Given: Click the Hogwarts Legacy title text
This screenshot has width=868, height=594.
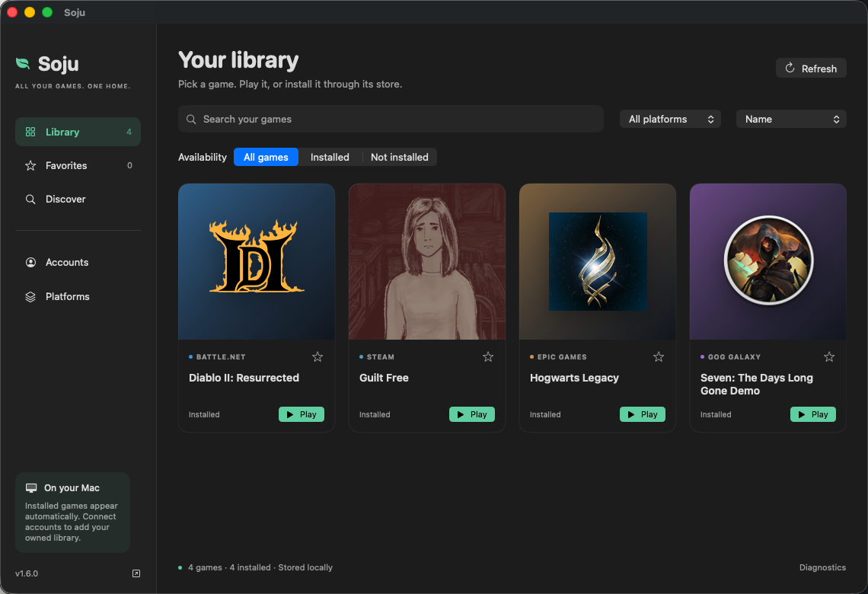Looking at the screenshot, I should click(574, 378).
